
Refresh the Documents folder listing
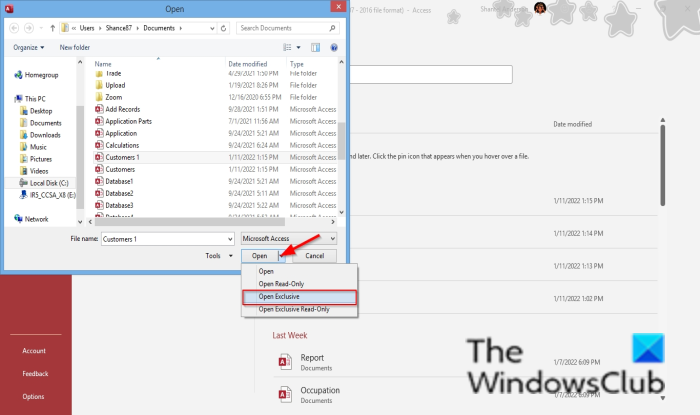coord(224,28)
